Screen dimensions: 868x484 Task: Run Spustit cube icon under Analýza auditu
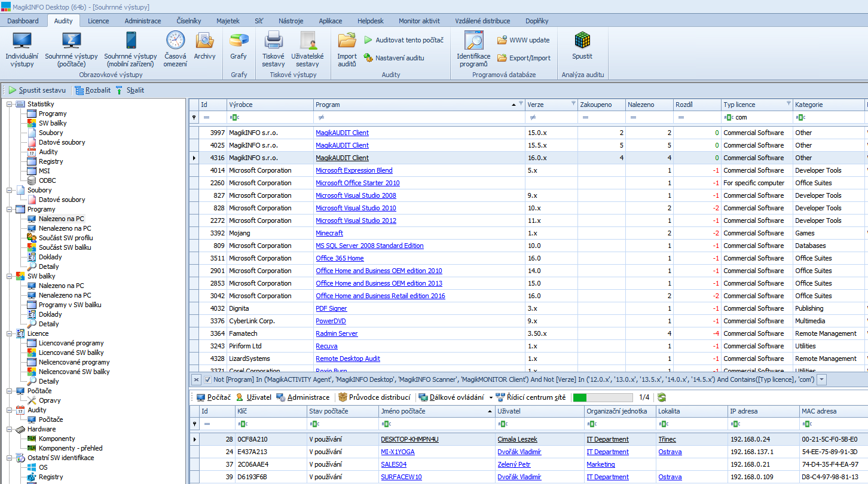coord(582,45)
